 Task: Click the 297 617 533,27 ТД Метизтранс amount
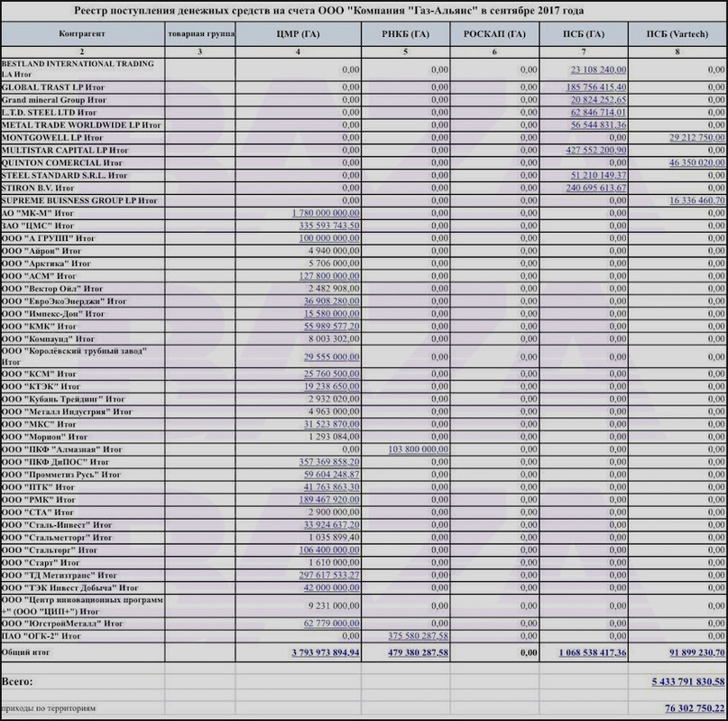(x=329, y=575)
